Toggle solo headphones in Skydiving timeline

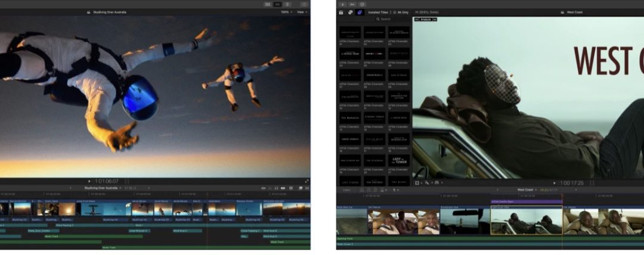point(277,188)
